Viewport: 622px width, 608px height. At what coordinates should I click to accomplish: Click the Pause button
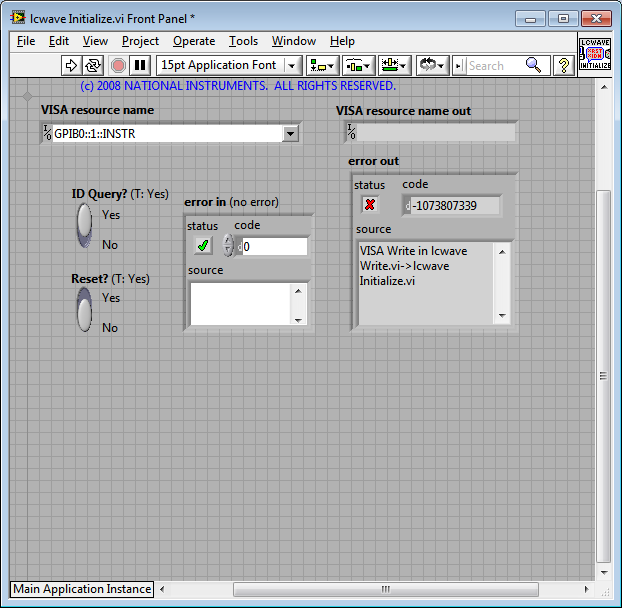point(140,65)
